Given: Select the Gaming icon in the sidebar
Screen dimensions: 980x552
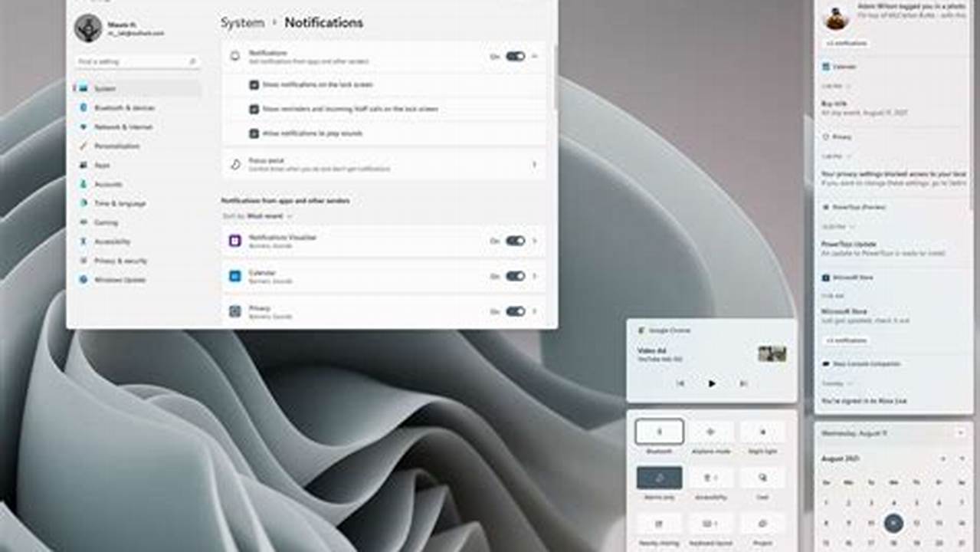Looking at the screenshot, I should [84, 222].
